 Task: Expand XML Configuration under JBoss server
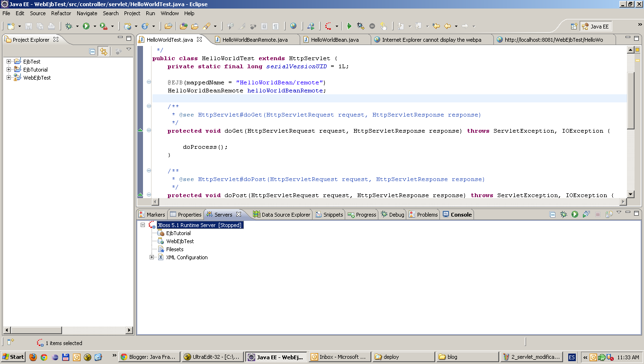[151, 257]
